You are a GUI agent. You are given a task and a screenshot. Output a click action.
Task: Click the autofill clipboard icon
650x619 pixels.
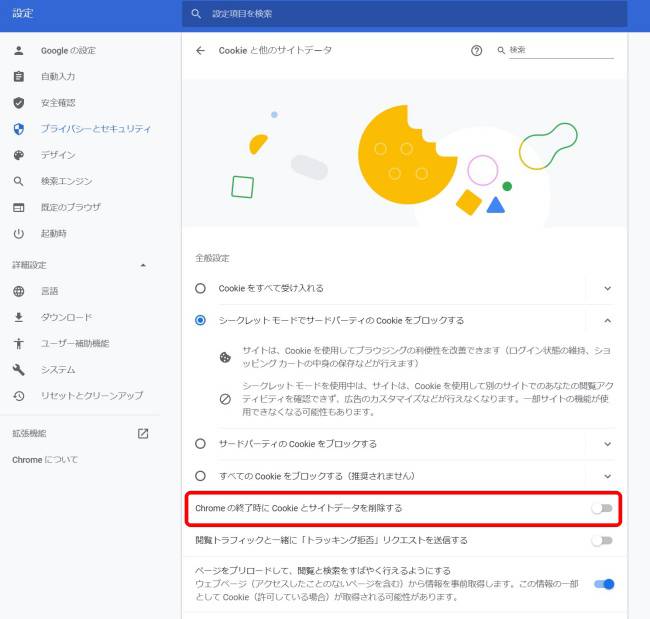tap(19, 77)
